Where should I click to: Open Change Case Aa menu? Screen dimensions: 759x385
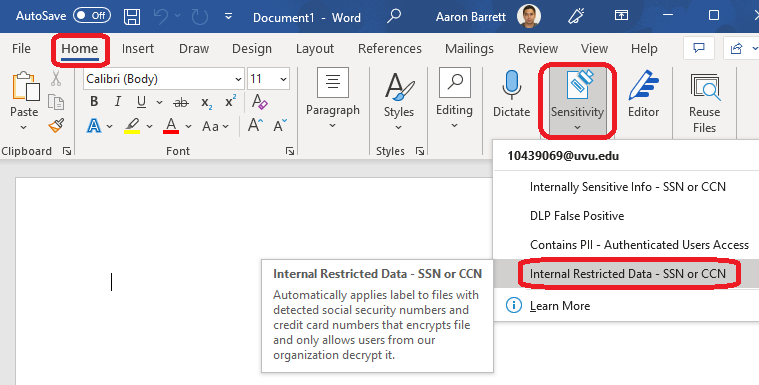pyautogui.click(x=215, y=126)
